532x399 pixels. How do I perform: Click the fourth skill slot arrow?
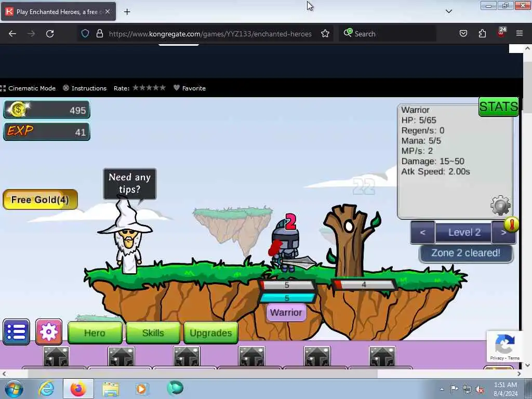pos(251,356)
